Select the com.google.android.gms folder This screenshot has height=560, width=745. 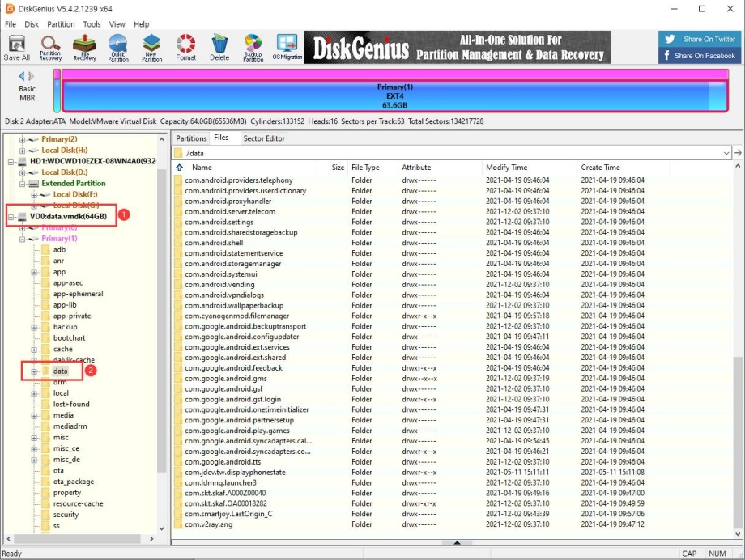pyautogui.click(x=226, y=379)
